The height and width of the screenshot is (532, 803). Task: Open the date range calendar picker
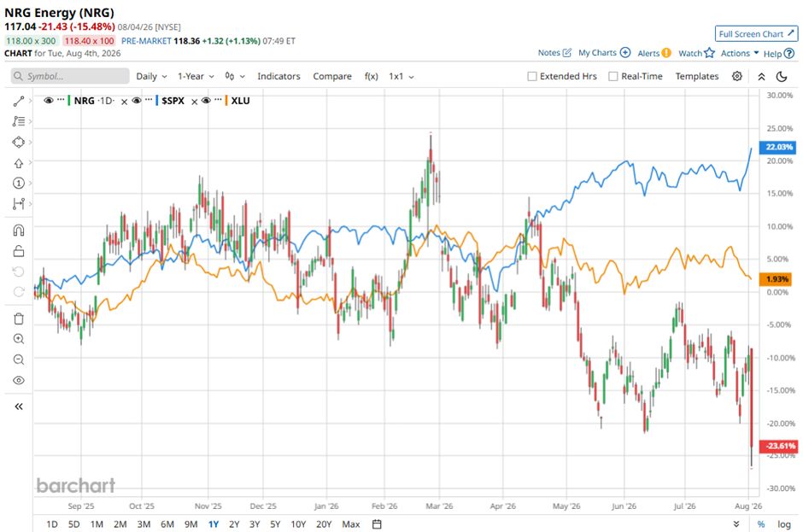(377, 523)
